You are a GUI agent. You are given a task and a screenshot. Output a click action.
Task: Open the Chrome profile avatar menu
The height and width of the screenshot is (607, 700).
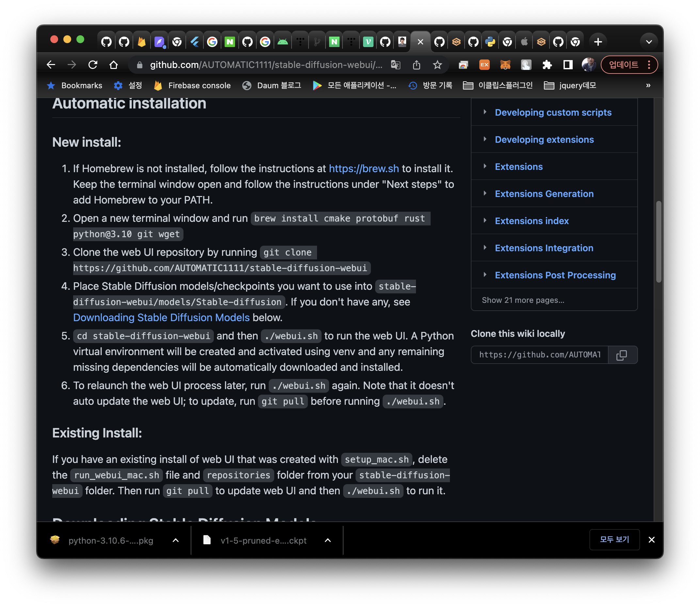[x=589, y=64]
